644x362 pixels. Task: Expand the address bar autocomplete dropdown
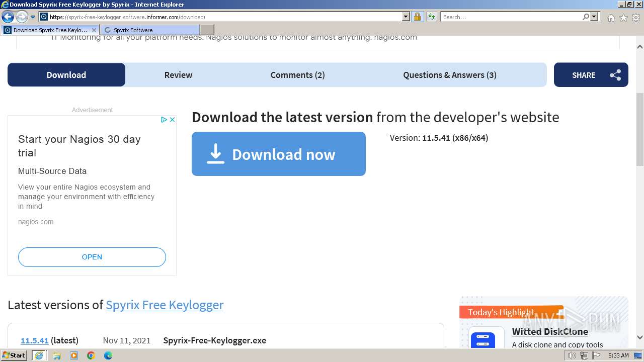click(x=406, y=17)
